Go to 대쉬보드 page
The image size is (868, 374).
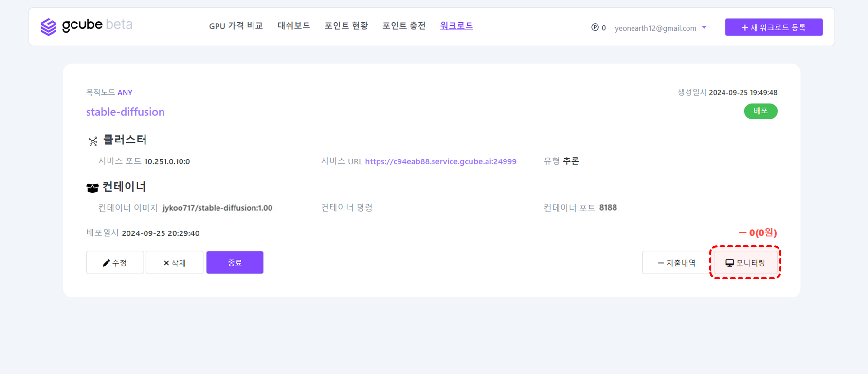click(294, 26)
